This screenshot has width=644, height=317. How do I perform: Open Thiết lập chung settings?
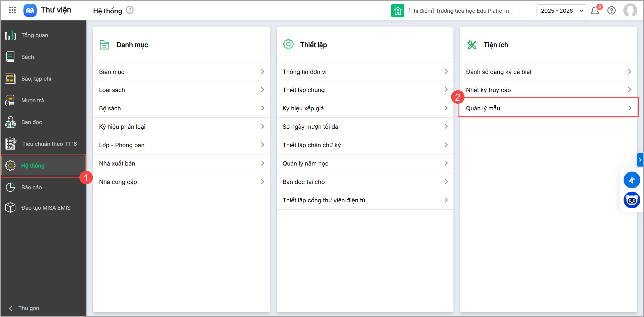(365, 90)
